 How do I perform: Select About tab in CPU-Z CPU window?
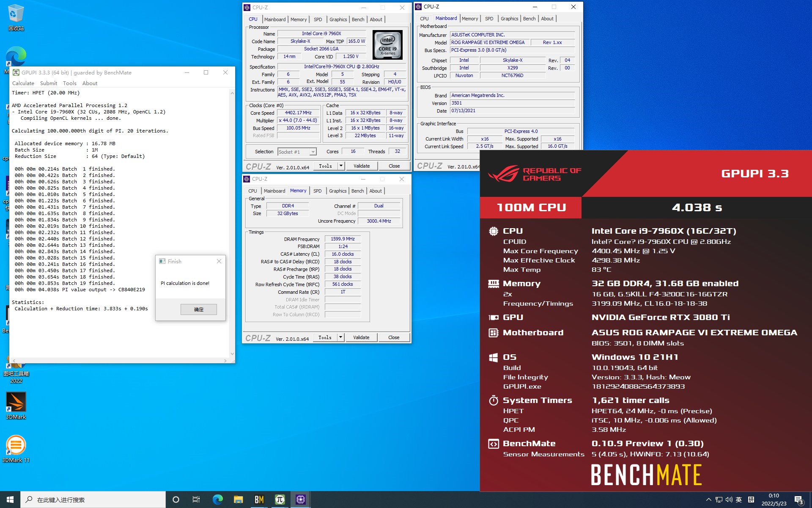click(376, 19)
